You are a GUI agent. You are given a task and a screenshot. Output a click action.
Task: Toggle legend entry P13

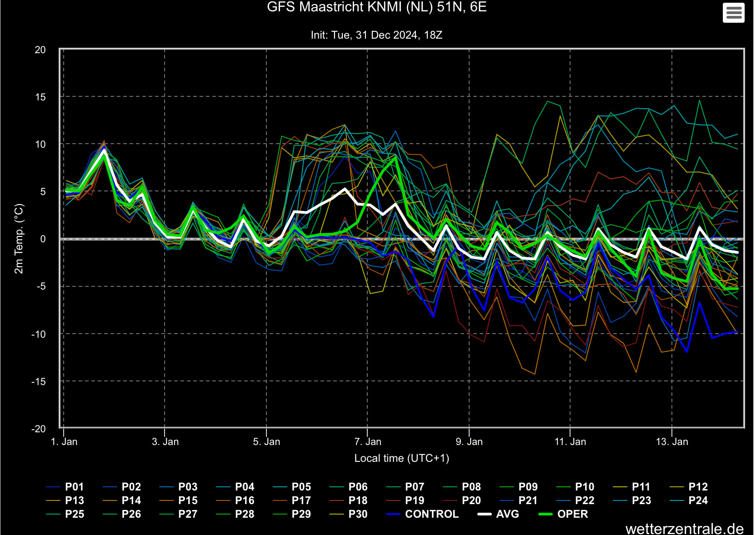click(65, 500)
